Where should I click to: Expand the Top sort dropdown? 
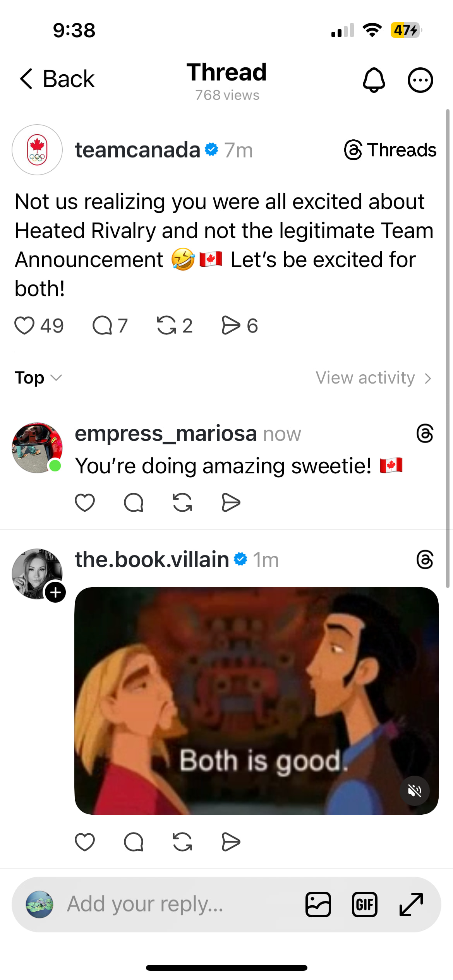point(38,378)
